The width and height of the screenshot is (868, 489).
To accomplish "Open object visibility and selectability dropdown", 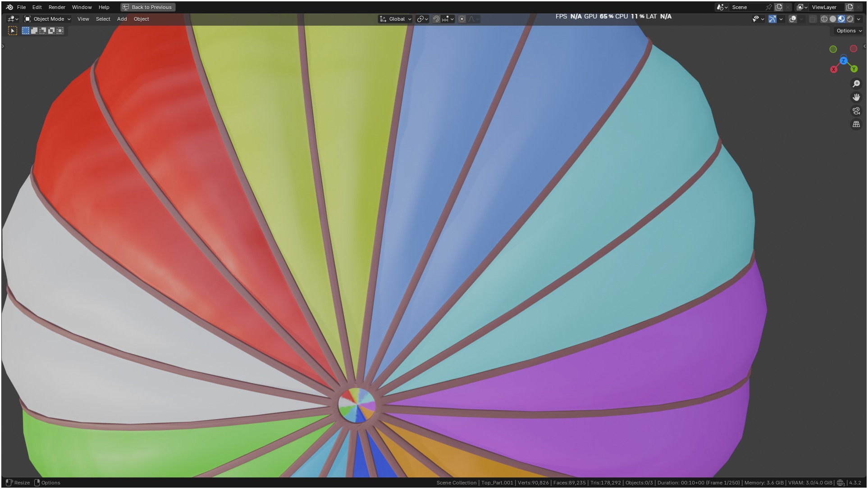I will 758,19.
